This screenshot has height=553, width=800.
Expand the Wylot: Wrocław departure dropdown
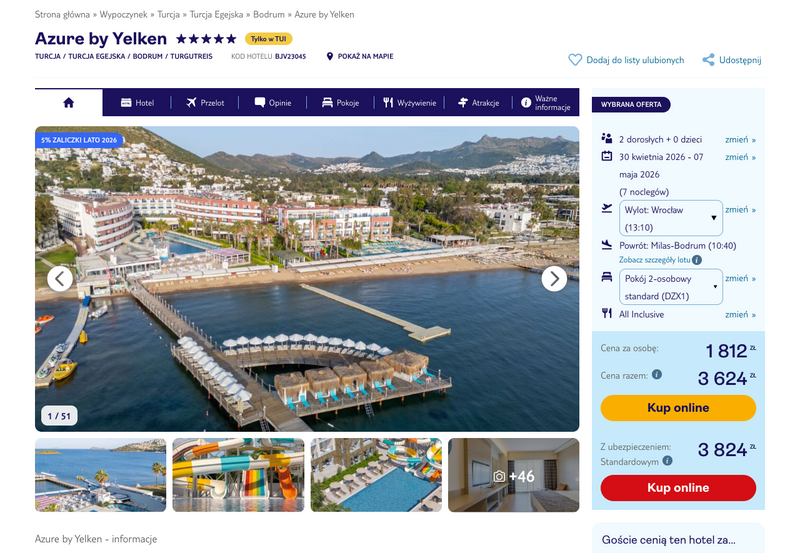coord(670,218)
